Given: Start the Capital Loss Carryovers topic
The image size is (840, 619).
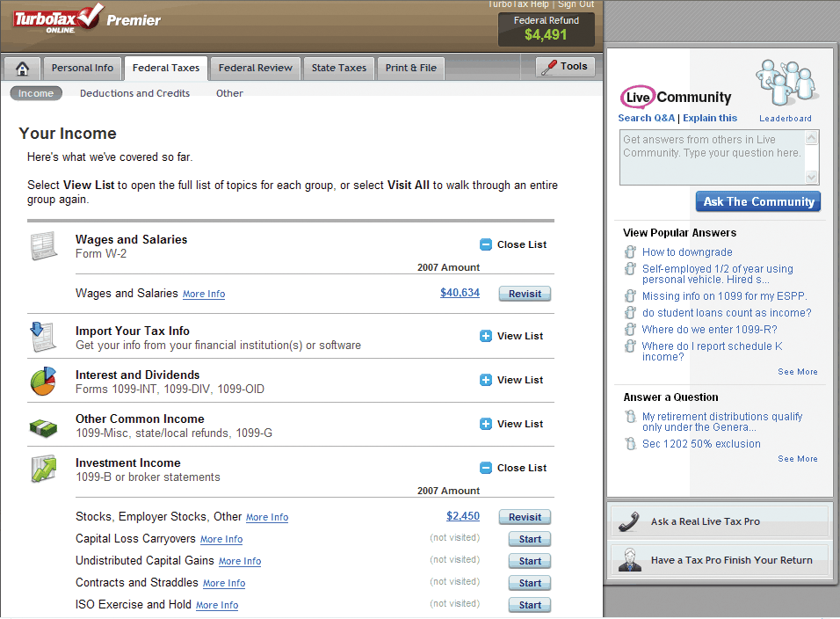Looking at the screenshot, I should pos(530,539).
